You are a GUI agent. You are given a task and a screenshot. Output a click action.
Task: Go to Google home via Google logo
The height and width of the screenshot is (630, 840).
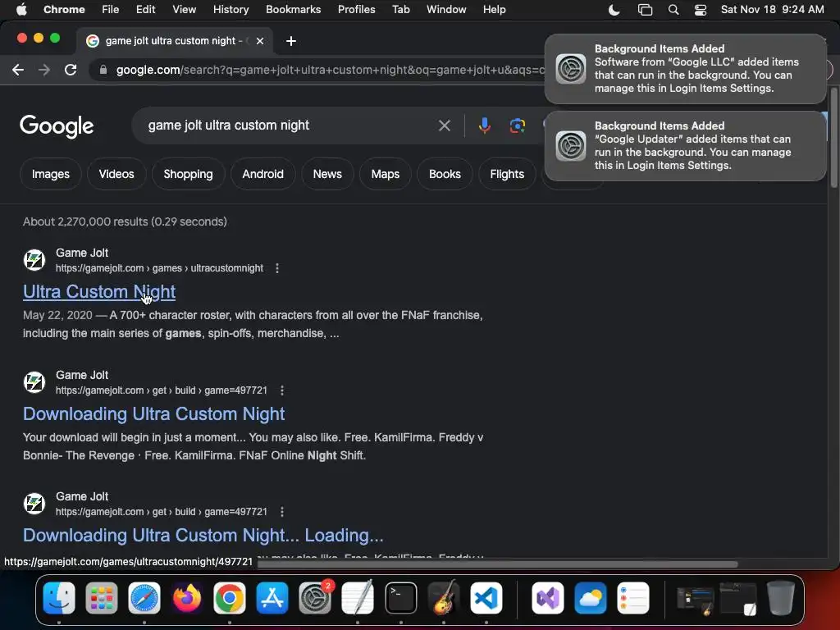click(x=57, y=126)
